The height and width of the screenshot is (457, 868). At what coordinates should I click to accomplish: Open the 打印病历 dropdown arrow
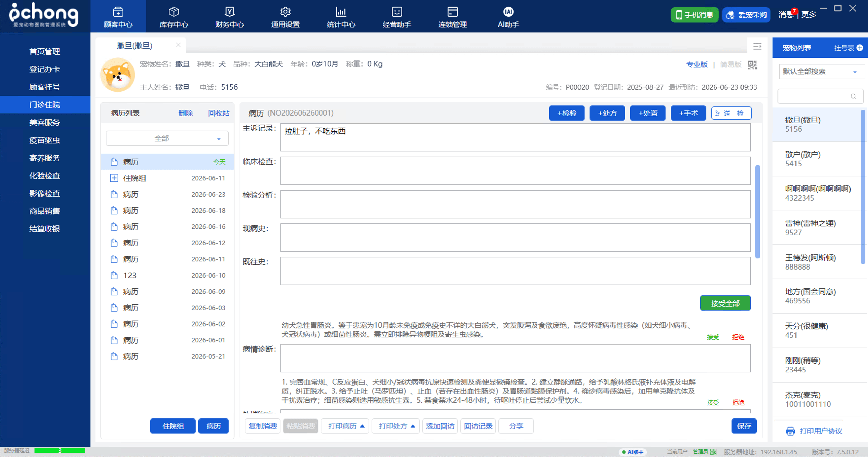click(x=362, y=426)
